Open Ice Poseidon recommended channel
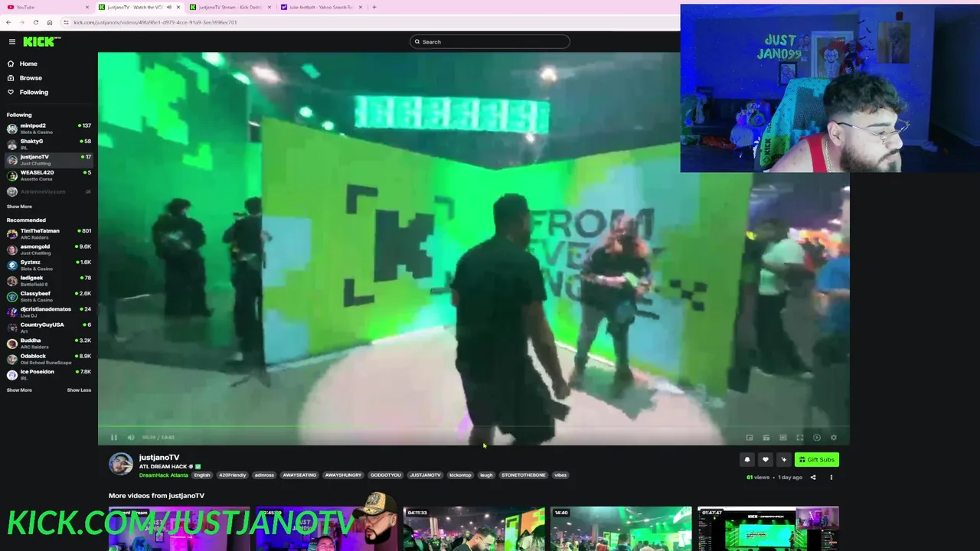This screenshot has height=551, width=980. point(48,374)
